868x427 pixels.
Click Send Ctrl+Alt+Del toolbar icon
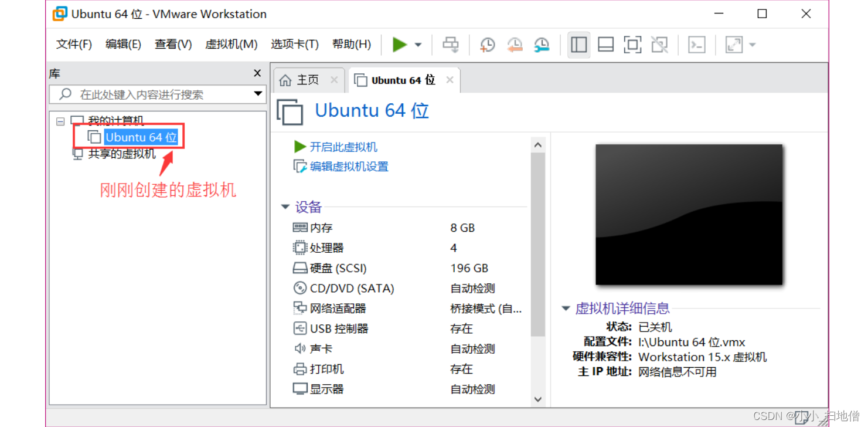pyautogui.click(x=451, y=45)
